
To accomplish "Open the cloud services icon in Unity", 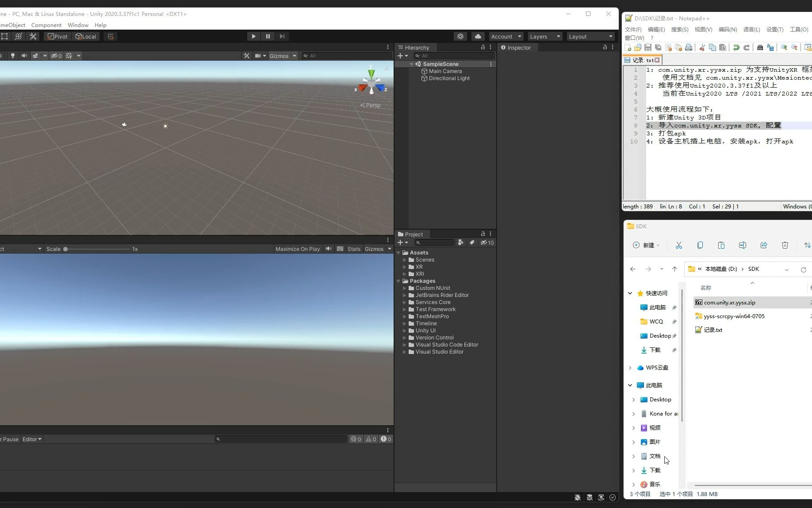I will tap(478, 36).
